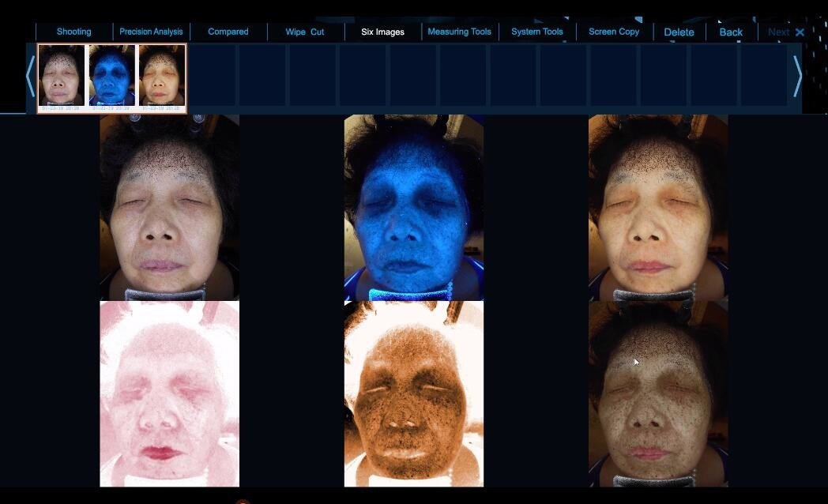Select the first normal-light face thumbnail
Viewport: 828px width, 504px height.
point(62,77)
